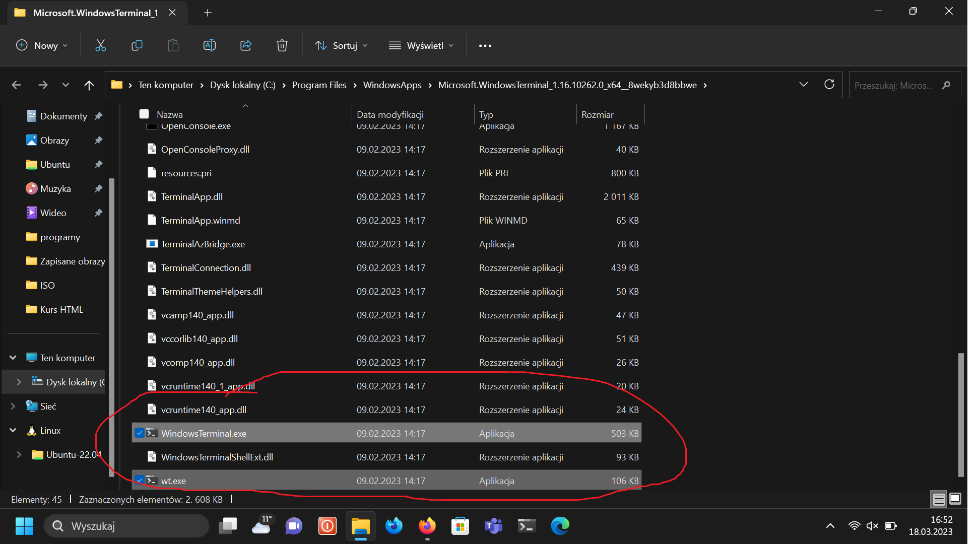Go forward with the right arrow
Image resolution: width=980 pixels, height=544 pixels.
pyautogui.click(x=43, y=85)
